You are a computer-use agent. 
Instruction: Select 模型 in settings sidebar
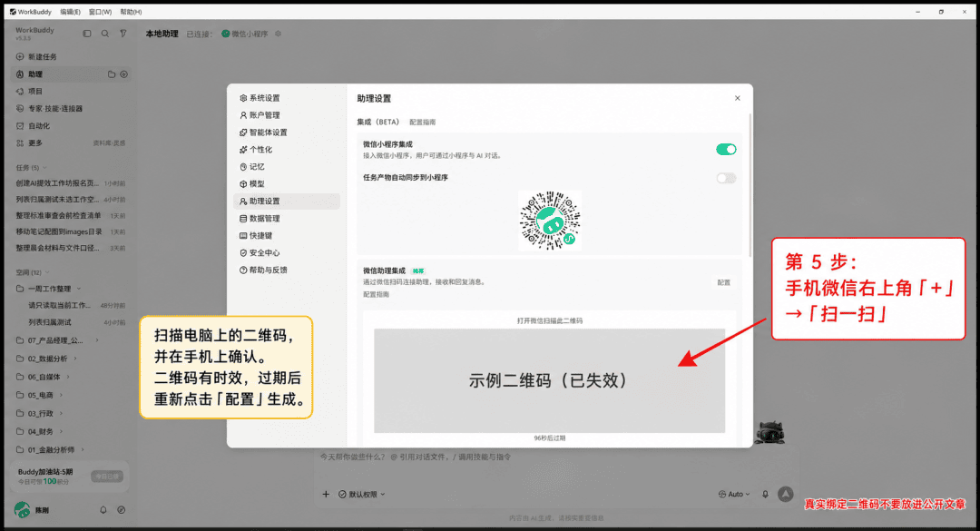tap(287, 184)
